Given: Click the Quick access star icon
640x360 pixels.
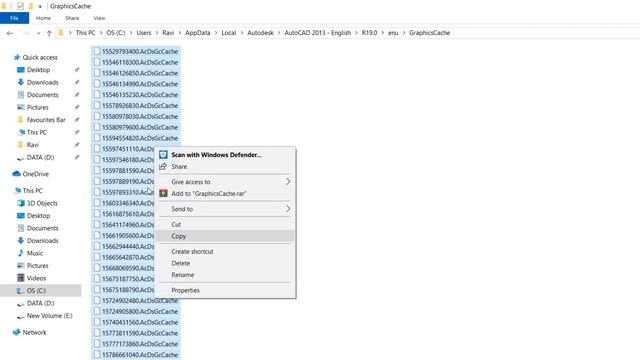Looking at the screenshot, I should point(17,57).
